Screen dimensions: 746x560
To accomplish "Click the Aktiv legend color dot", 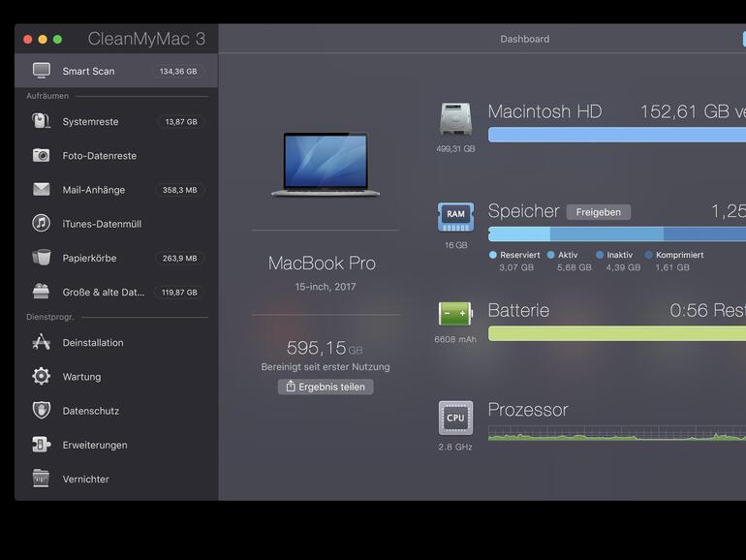I will [x=550, y=255].
